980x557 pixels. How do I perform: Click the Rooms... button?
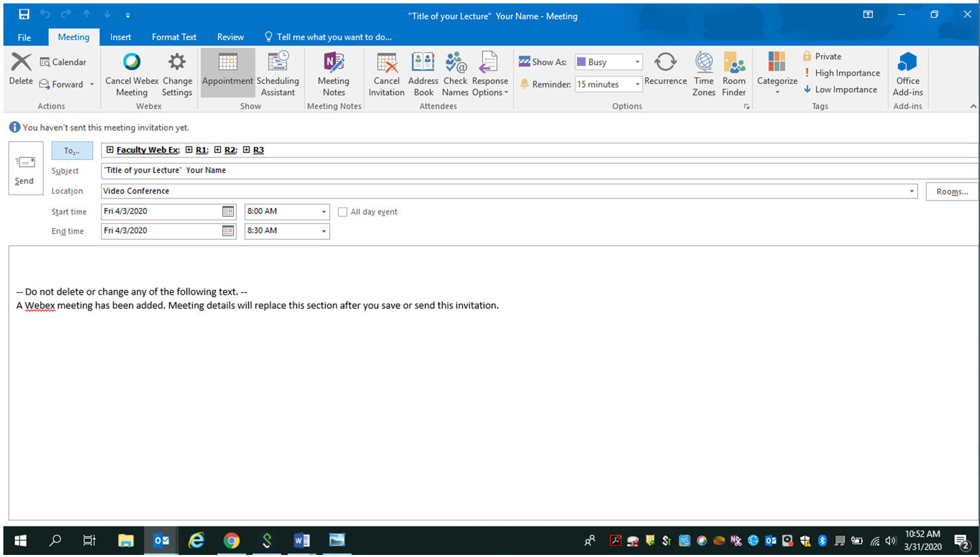[952, 192]
